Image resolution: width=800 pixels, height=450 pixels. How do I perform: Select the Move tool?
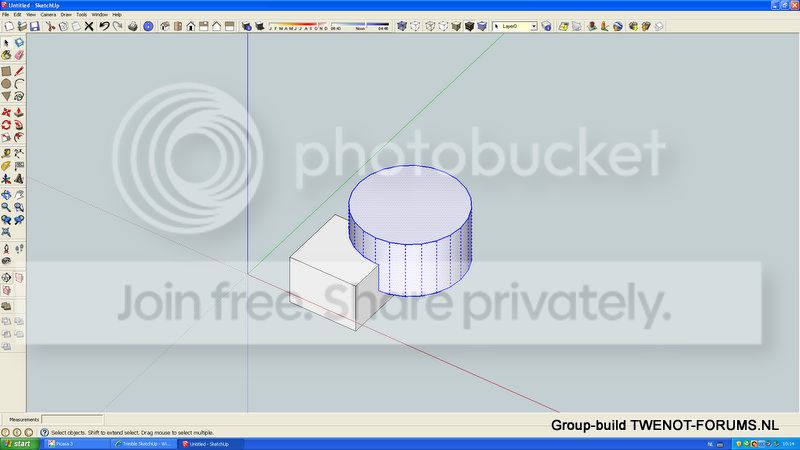point(6,112)
